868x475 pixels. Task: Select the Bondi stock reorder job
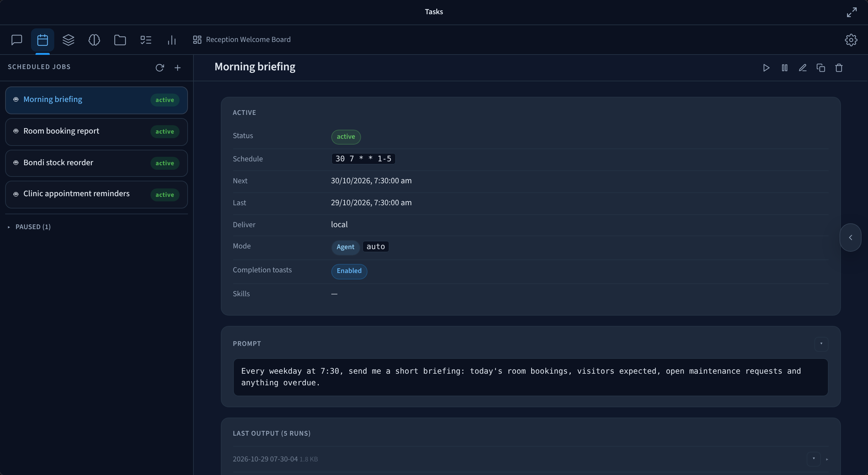pos(96,163)
